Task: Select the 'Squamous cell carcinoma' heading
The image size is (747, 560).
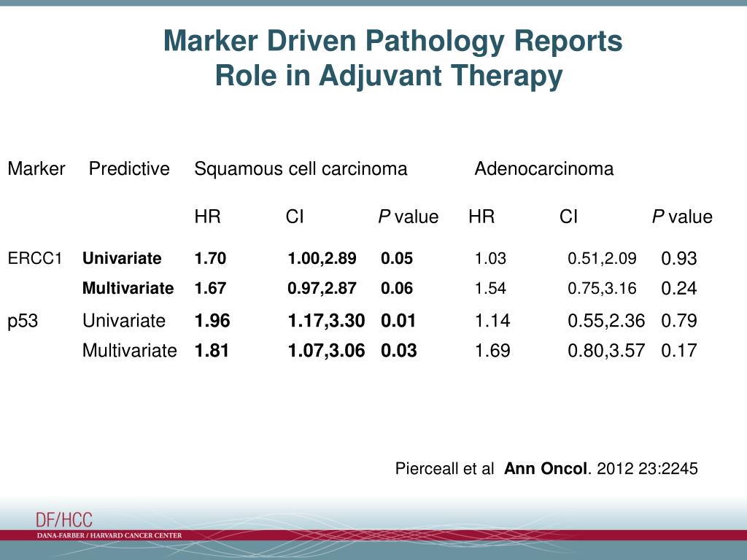Action: pos(301,169)
